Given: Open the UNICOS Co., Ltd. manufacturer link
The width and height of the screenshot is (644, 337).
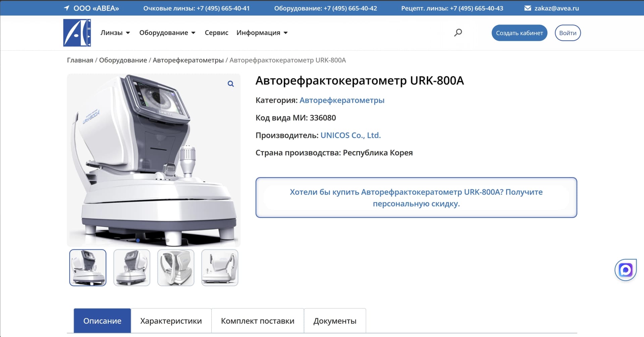Looking at the screenshot, I should (351, 135).
